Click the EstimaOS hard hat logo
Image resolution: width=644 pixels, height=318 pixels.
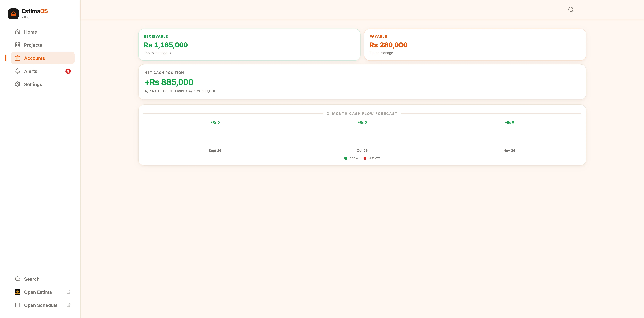click(x=13, y=14)
